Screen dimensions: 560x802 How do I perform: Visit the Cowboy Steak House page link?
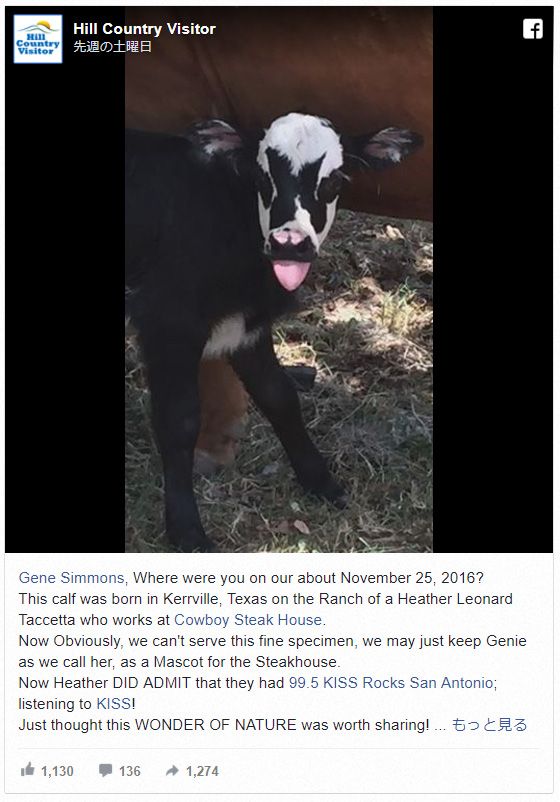click(x=248, y=620)
